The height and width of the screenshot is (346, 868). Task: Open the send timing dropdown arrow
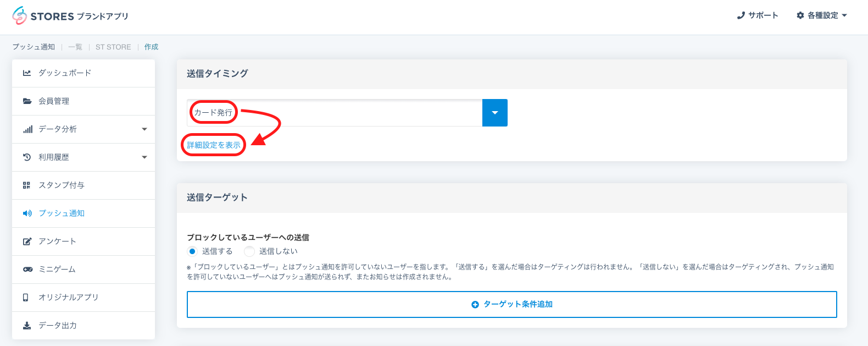pos(494,113)
